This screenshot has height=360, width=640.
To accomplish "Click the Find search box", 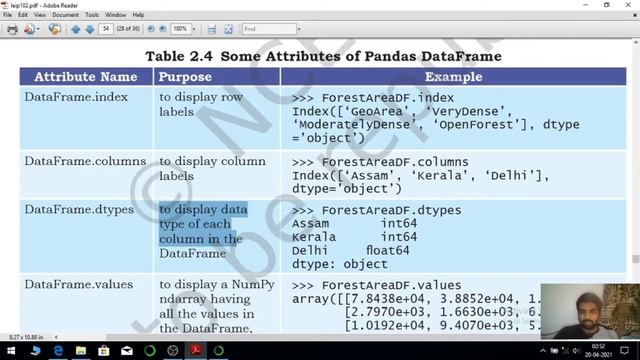I will click(x=269, y=29).
